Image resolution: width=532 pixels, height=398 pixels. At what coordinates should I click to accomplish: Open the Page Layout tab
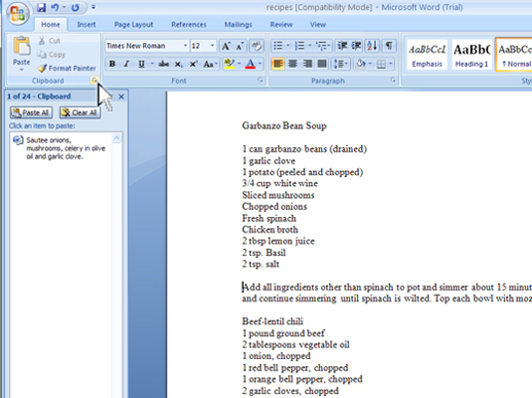pyautogui.click(x=133, y=25)
